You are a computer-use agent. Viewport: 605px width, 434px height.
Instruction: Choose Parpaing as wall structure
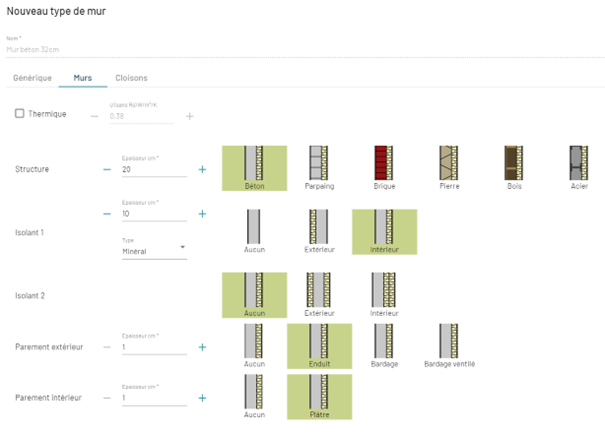click(319, 168)
